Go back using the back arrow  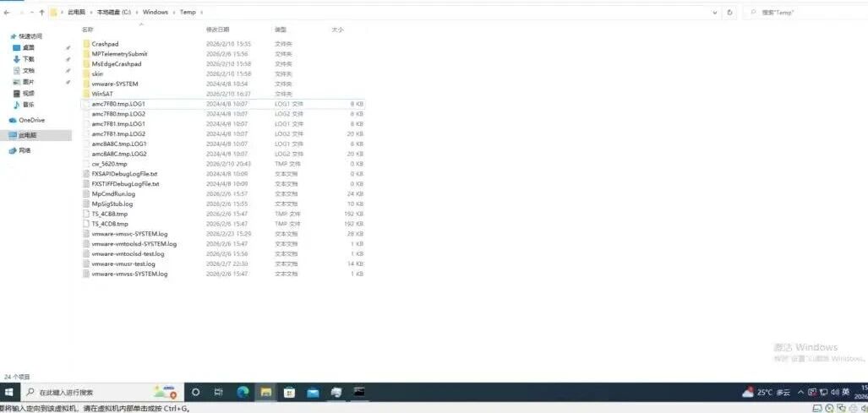click(x=7, y=12)
